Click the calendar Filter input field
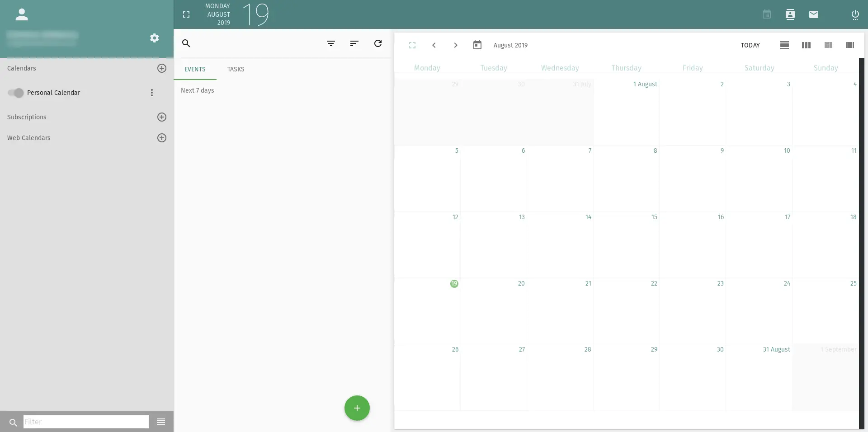Viewport: 868px width, 432px height. [86, 422]
